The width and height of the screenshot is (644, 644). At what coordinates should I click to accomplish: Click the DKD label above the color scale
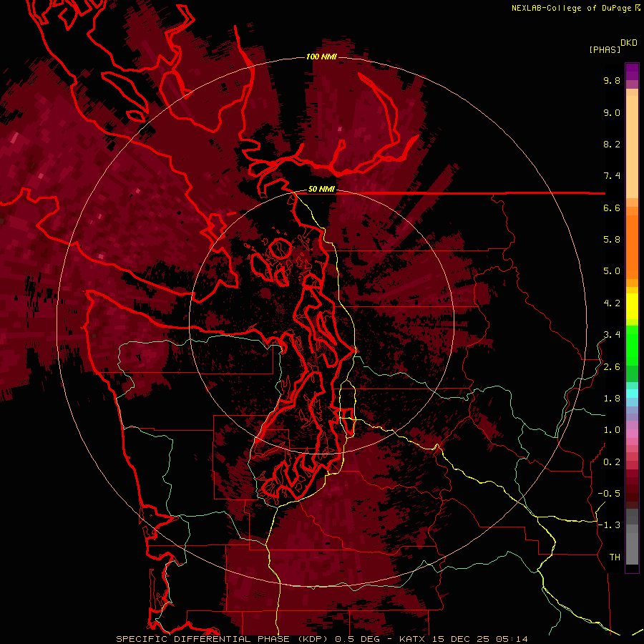click(x=628, y=43)
